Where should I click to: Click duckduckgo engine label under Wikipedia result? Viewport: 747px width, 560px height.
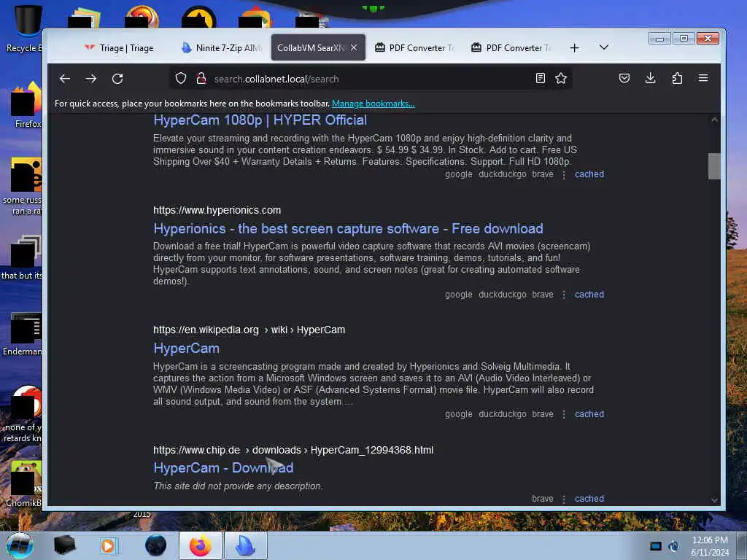pyautogui.click(x=503, y=414)
